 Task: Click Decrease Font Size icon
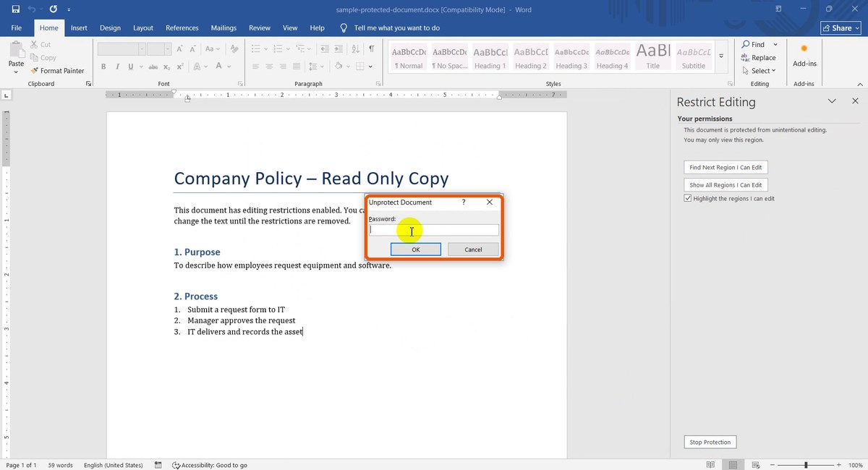(194, 49)
